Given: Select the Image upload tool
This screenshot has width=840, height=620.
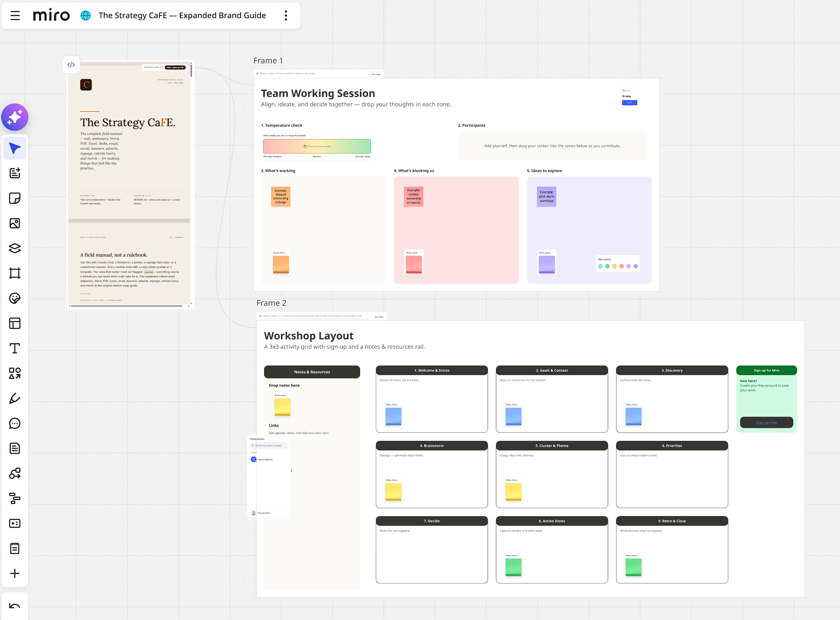Looking at the screenshot, I should (15, 223).
